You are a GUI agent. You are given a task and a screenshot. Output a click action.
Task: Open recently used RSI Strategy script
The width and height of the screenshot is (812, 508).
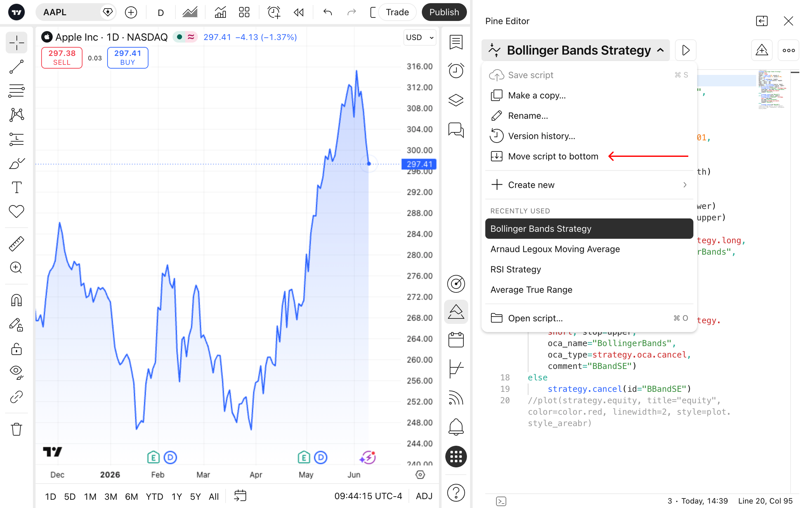click(589, 270)
